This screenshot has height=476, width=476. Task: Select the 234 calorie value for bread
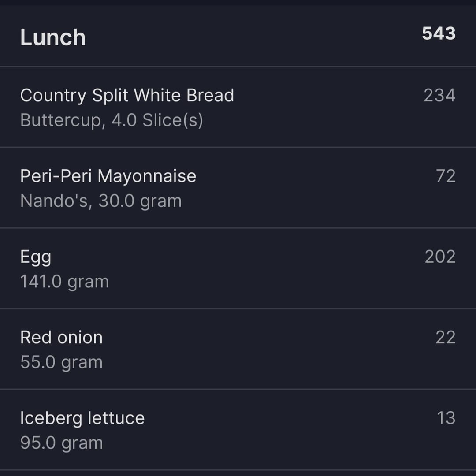point(439,95)
